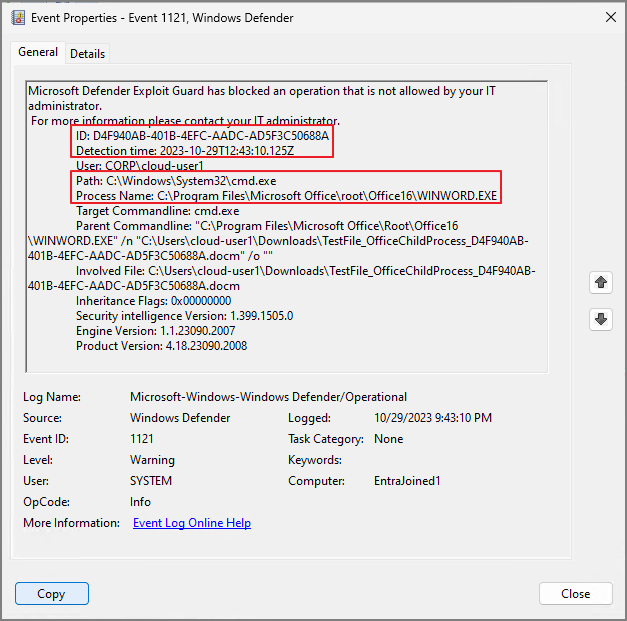627x621 pixels.
Task: Open the Event Log Online Help link
Action: pos(192,523)
